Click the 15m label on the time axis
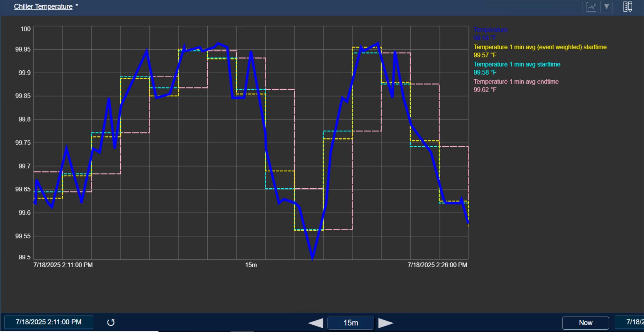The width and height of the screenshot is (644, 332). [251, 265]
